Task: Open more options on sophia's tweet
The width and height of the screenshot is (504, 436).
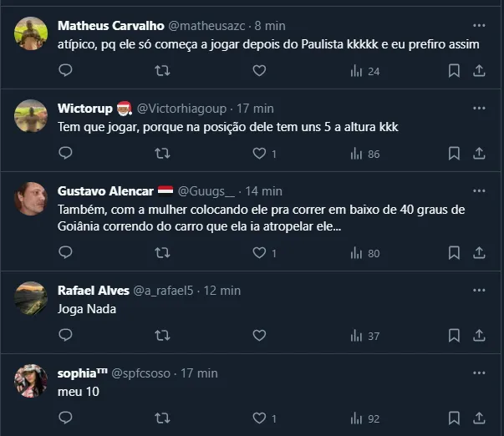Action: click(479, 373)
